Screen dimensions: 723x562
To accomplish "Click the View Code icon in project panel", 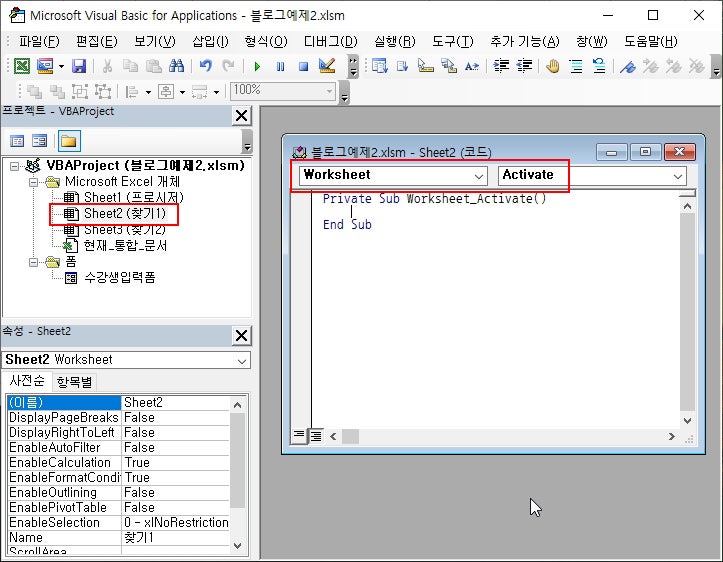I will point(17,141).
